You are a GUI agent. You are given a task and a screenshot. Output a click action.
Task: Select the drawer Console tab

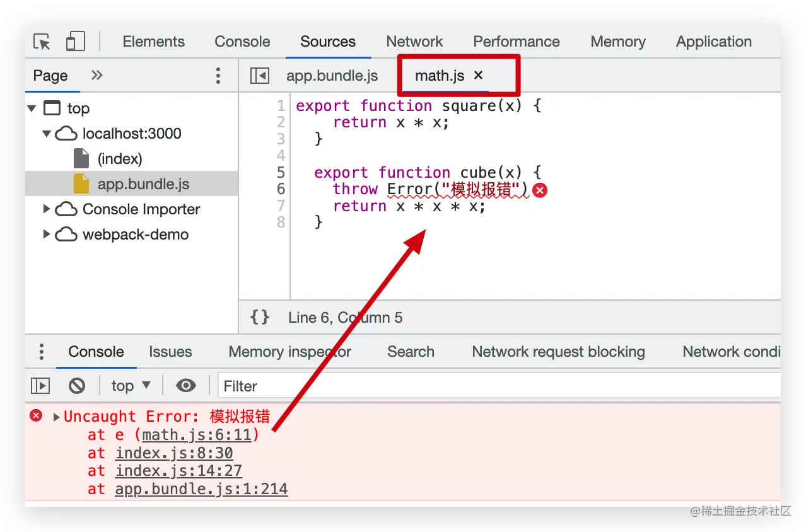coord(96,352)
